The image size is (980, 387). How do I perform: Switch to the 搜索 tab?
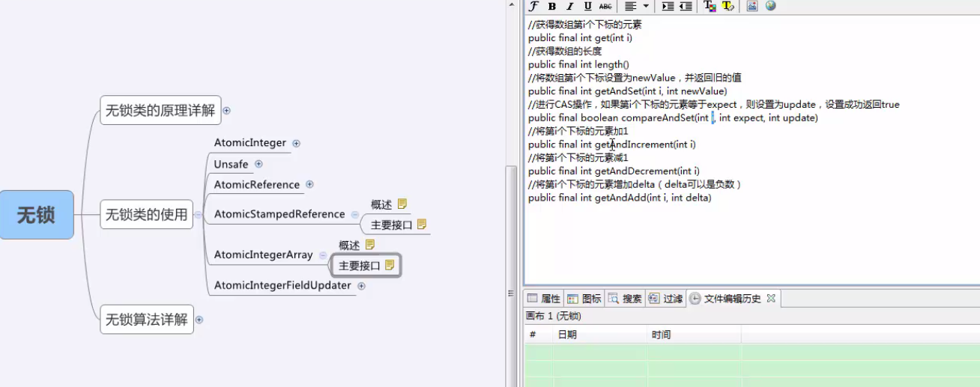[x=625, y=299]
